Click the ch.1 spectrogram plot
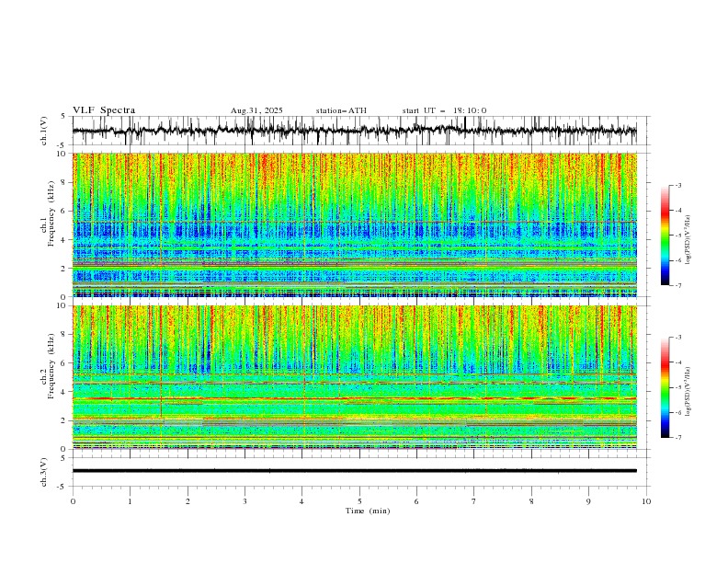Viewport: 728px width, 563px height. point(355,224)
